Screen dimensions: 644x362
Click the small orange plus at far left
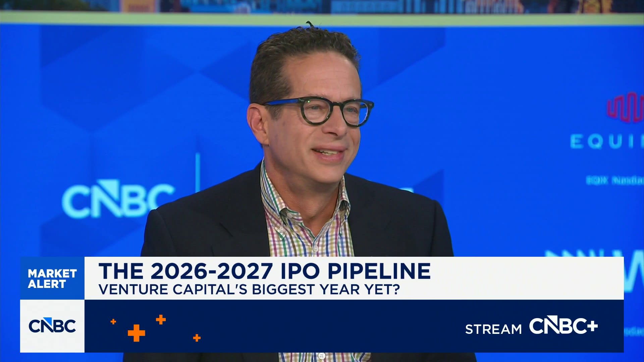click(x=113, y=322)
